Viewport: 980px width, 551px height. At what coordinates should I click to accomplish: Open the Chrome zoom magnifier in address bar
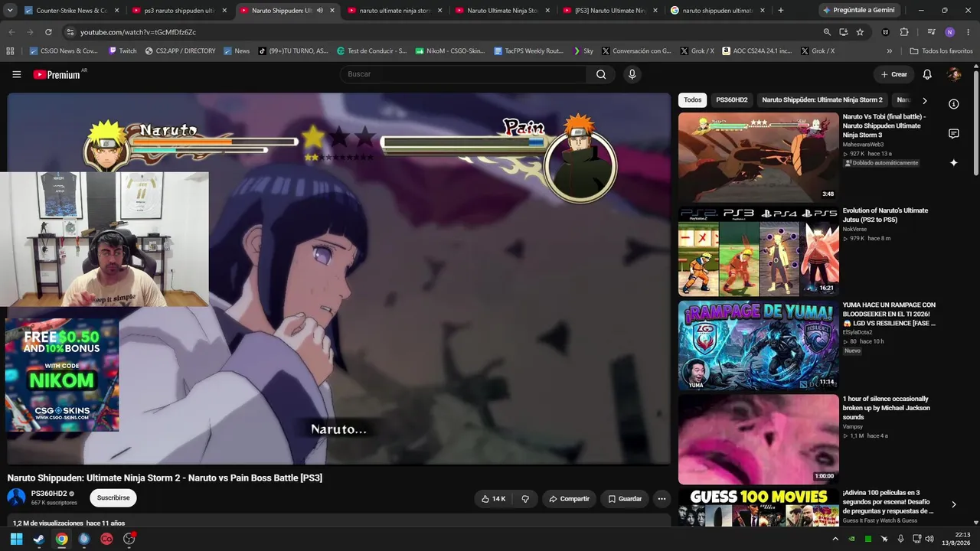point(827,32)
